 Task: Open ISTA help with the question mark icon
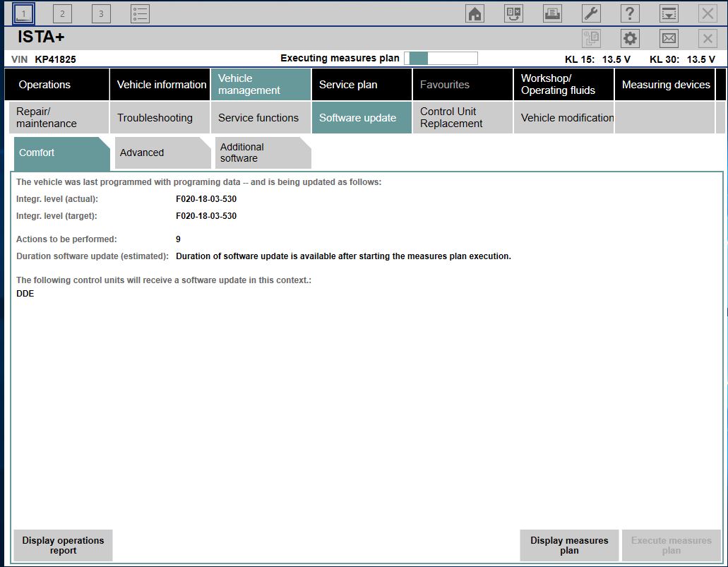click(630, 13)
